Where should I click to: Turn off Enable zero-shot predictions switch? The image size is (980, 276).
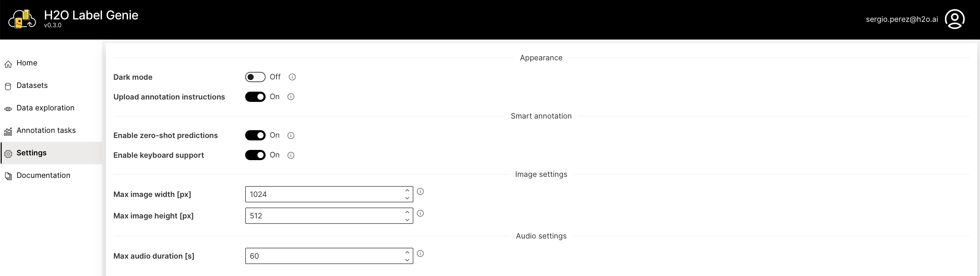click(x=255, y=136)
